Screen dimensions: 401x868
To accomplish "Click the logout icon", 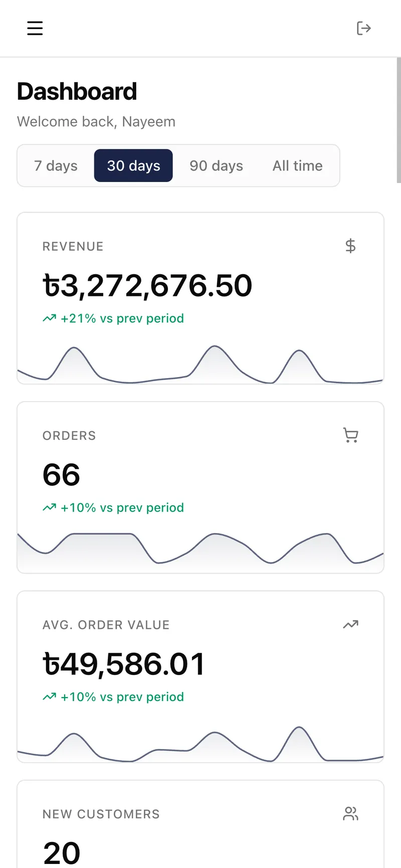I will (364, 28).
